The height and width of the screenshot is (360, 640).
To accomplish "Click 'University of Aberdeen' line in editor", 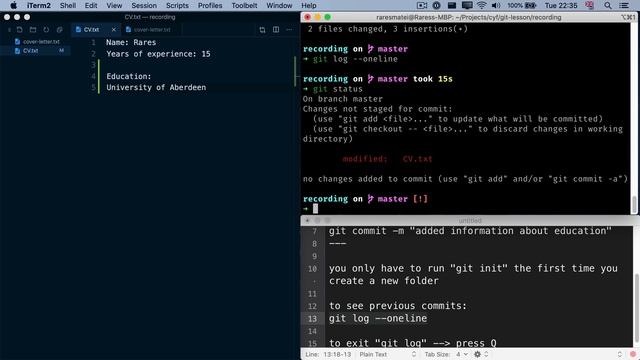I will point(156,87).
